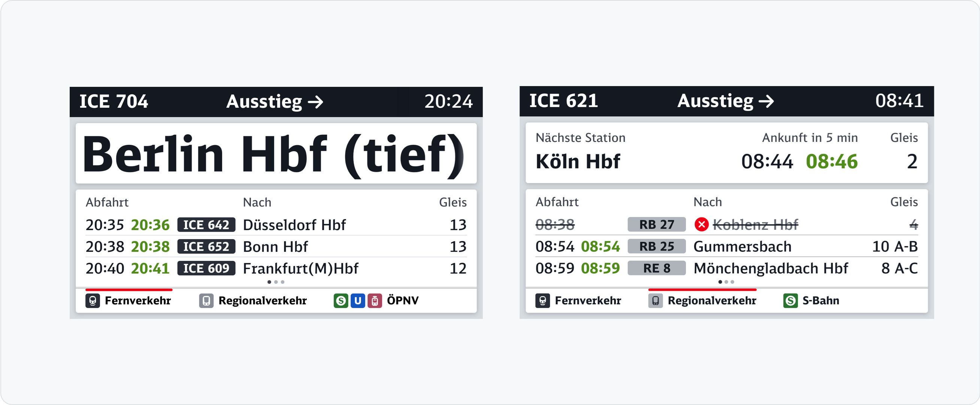Click the blue U-Bahn icon
Viewport: 980px width, 405px height.
coord(358,301)
